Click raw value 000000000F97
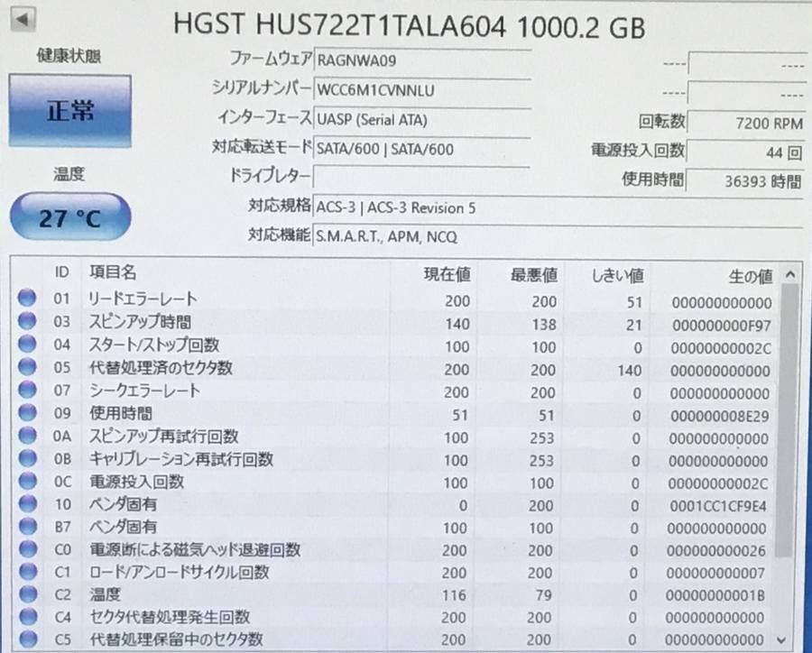The height and width of the screenshot is (653, 812). point(722,326)
